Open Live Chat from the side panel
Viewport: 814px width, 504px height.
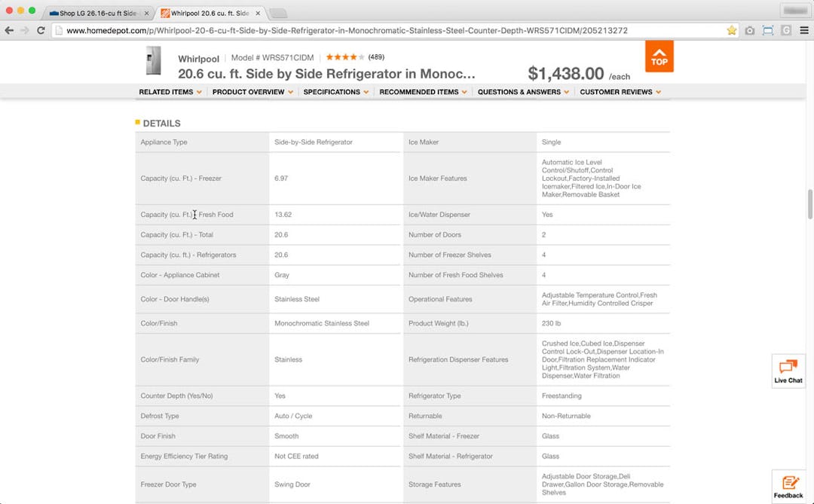pos(788,371)
